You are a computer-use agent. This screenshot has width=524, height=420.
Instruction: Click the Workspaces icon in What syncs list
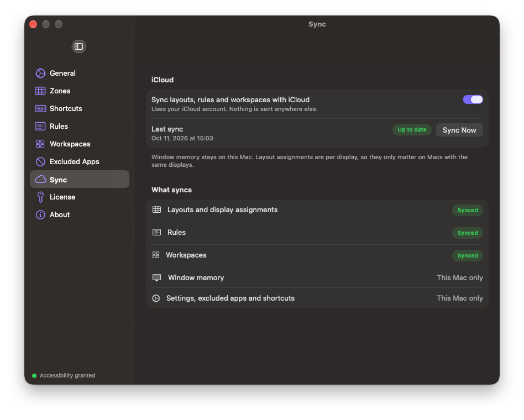[x=156, y=255]
